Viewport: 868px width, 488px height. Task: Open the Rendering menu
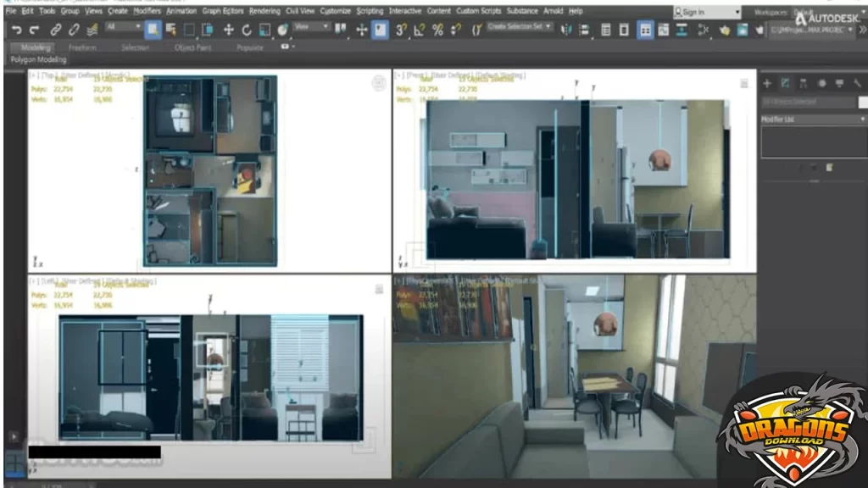tap(264, 11)
